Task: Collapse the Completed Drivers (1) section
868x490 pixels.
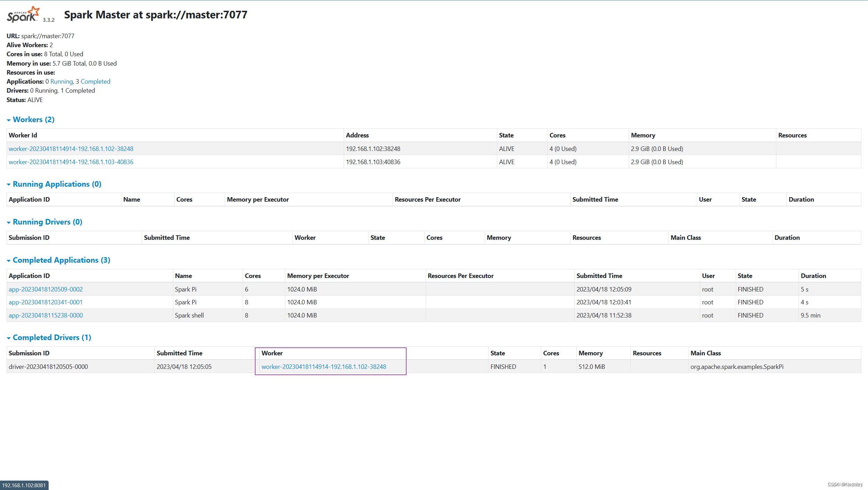Action: (x=49, y=337)
